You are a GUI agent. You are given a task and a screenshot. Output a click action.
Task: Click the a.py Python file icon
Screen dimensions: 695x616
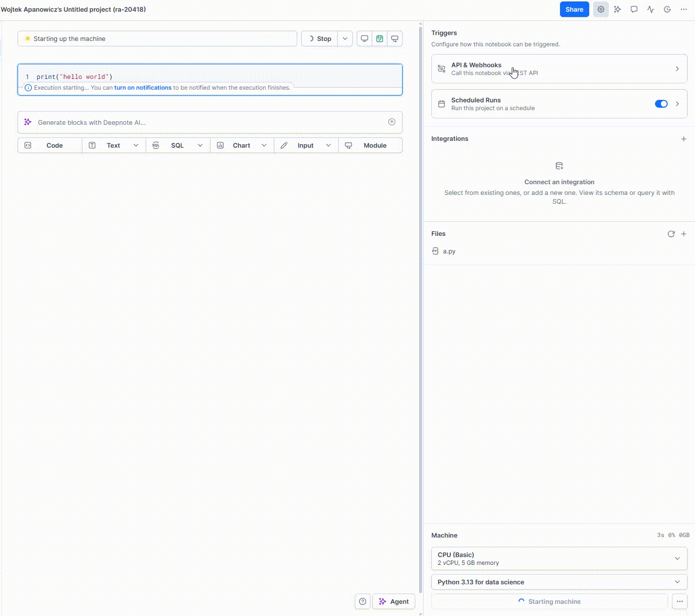pos(435,251)
